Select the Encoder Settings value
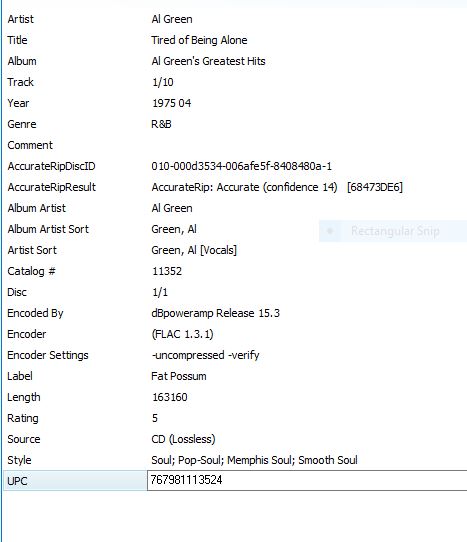Screen dimensions: 467x542 pyautogui.click(x=205, y=355)
